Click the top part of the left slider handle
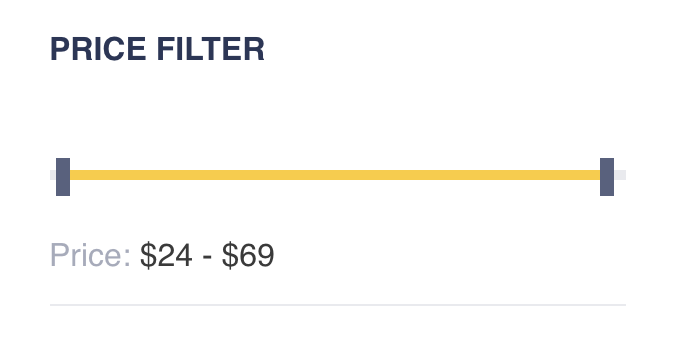 63,164
